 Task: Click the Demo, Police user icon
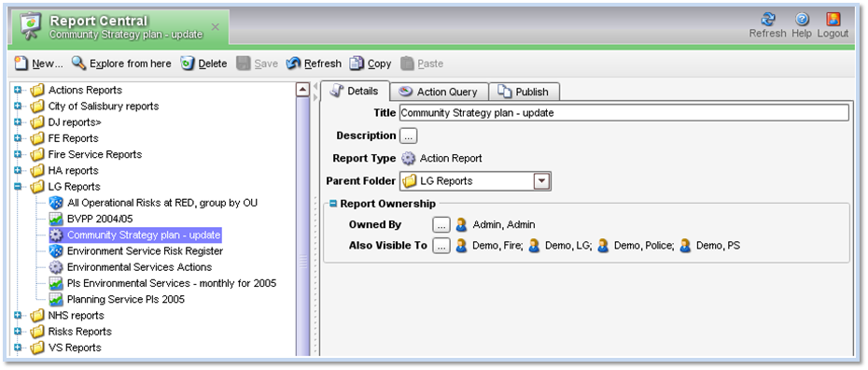pos(603,246)
